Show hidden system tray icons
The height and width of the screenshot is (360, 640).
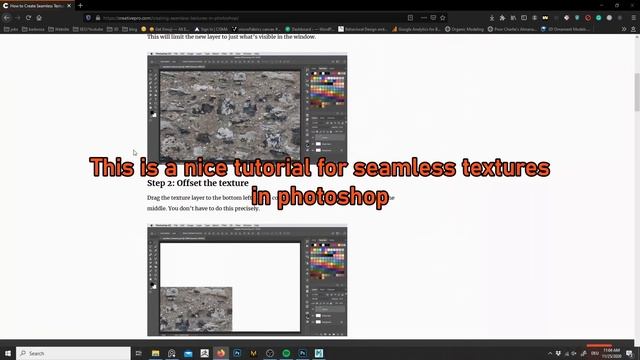[x=550, y=353]
